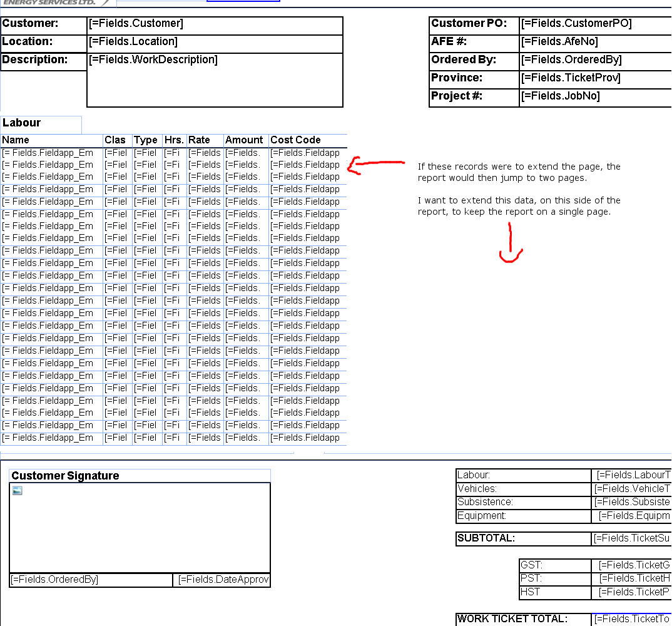
Task: Click the [=Fields.AfeNo] field
Action: pyautogui.click(x=595, y=43)
